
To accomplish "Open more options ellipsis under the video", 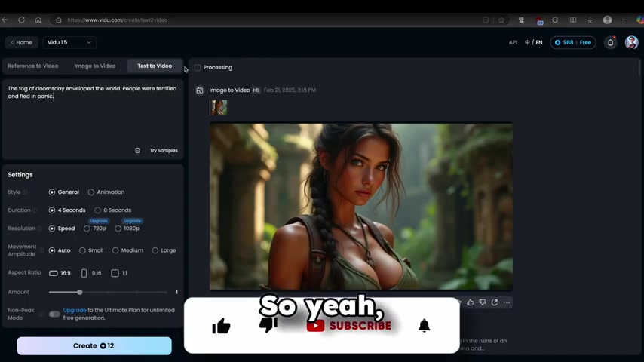I will pos(507,302).
